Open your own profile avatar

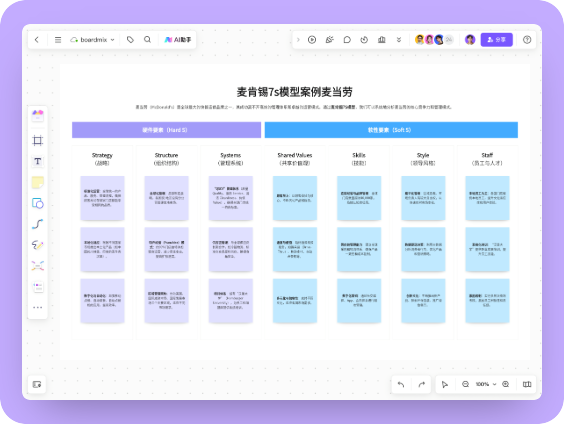click(x=470, y=40)
